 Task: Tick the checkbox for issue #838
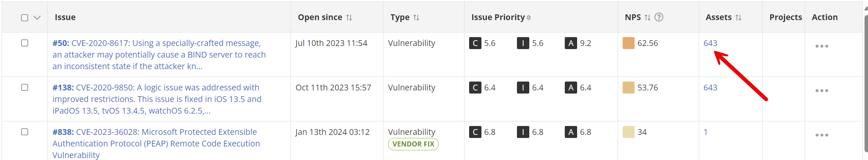pyautogui.click(x=25, y=132)
